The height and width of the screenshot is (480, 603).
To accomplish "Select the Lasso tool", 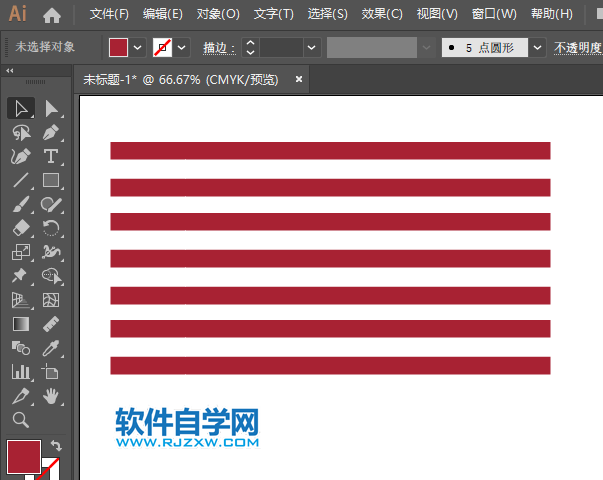I will point(21,133).
